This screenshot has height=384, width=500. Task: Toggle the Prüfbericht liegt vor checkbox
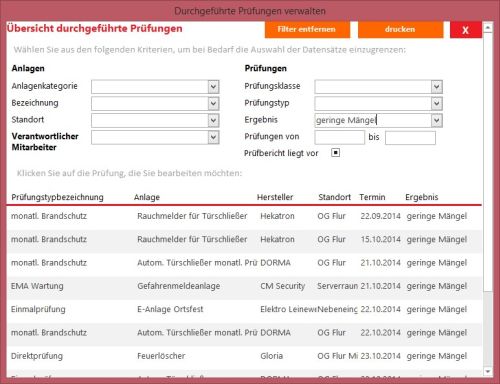click(335, 153)
